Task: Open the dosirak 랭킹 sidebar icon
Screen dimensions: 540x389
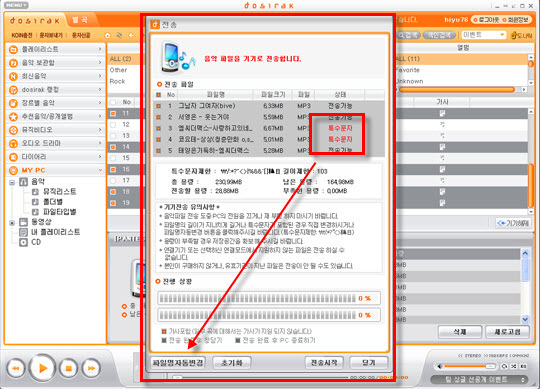Action: click(13, 90)
